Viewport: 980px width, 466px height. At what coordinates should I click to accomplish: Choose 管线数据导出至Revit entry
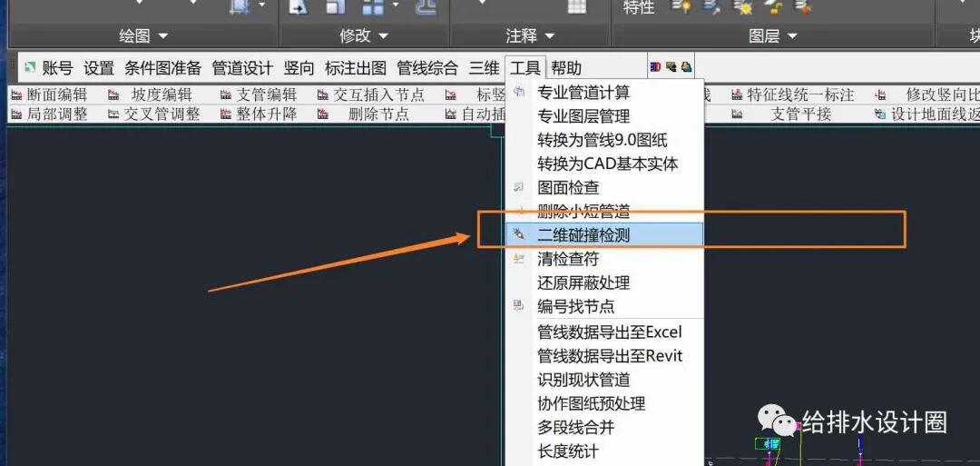tap(605, 356)
